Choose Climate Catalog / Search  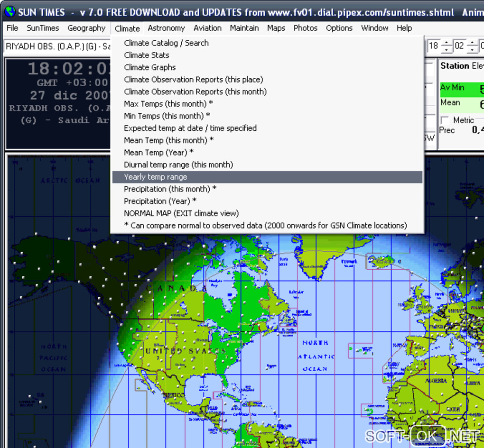click(267, 43)
